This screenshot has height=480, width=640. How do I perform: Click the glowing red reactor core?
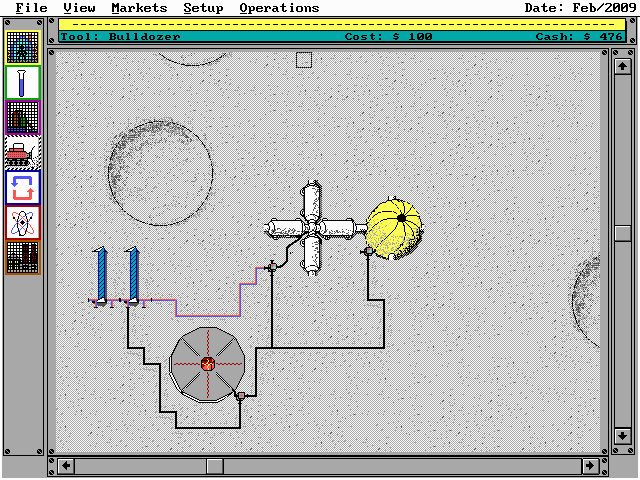[x=208, y=364]
